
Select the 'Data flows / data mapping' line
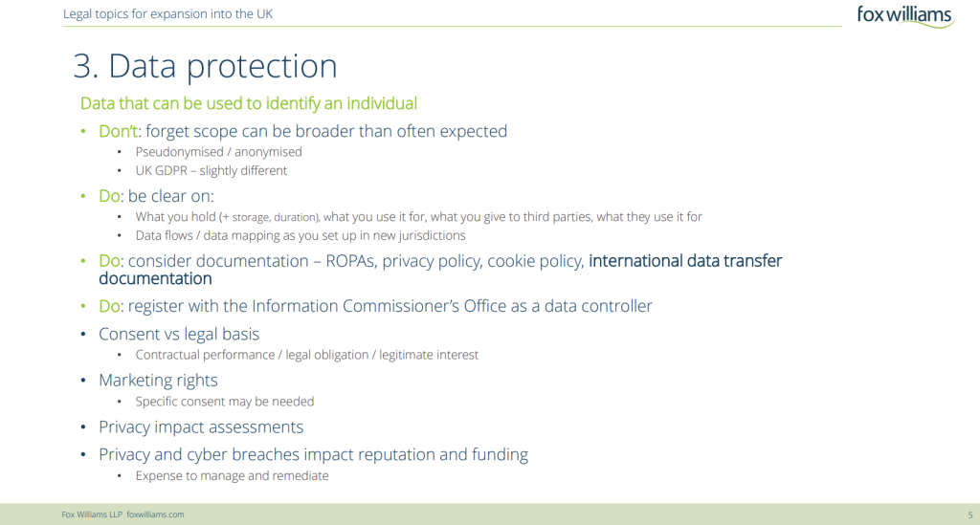coord(301,235)
